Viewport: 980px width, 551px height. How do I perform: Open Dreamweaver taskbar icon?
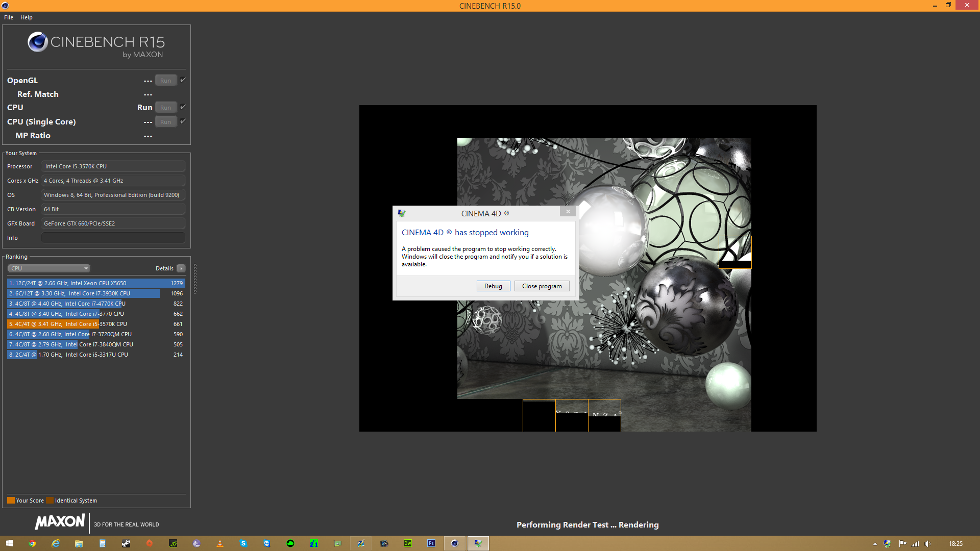408,543
